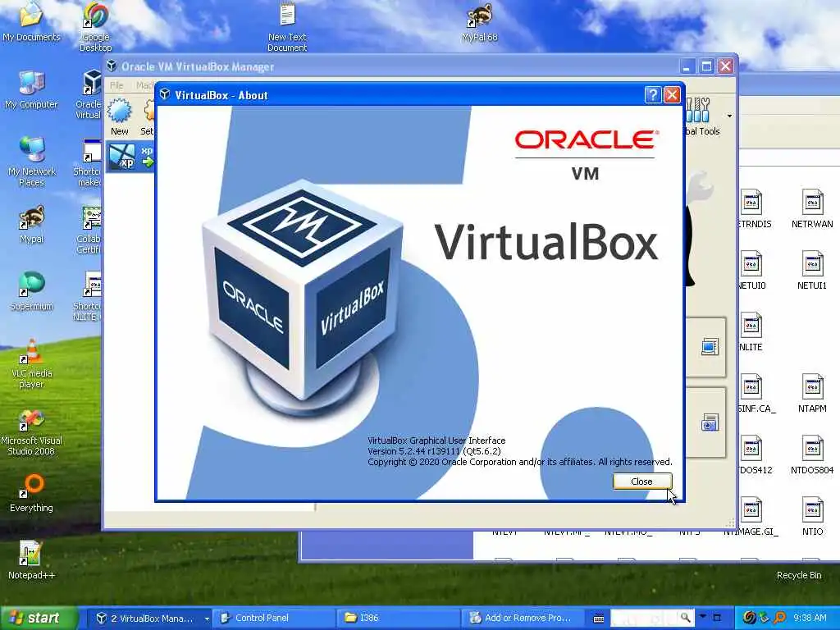Select the NETUI1 file icon
This screenshot has height=630, width=840.
(x=812, y=271)
